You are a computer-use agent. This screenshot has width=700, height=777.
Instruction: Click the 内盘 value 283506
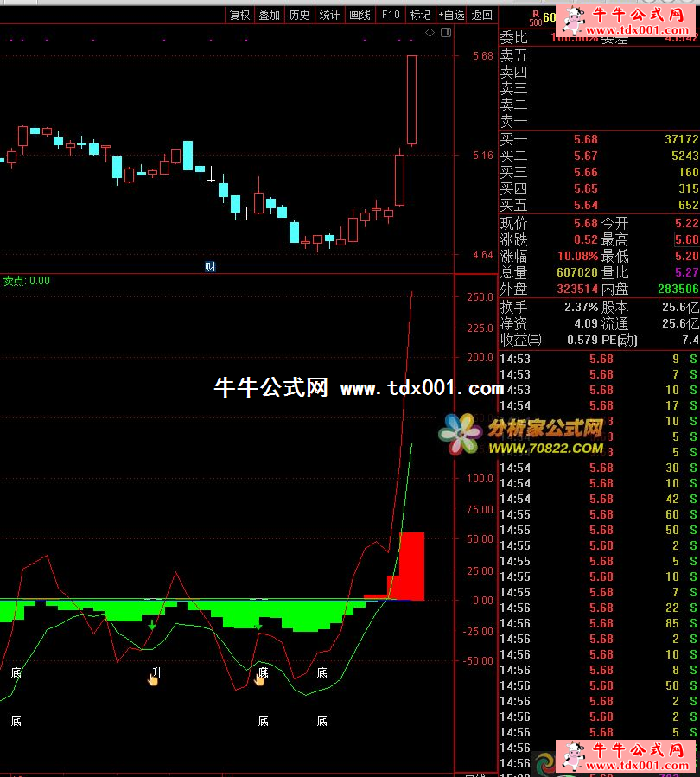[678, 289]
